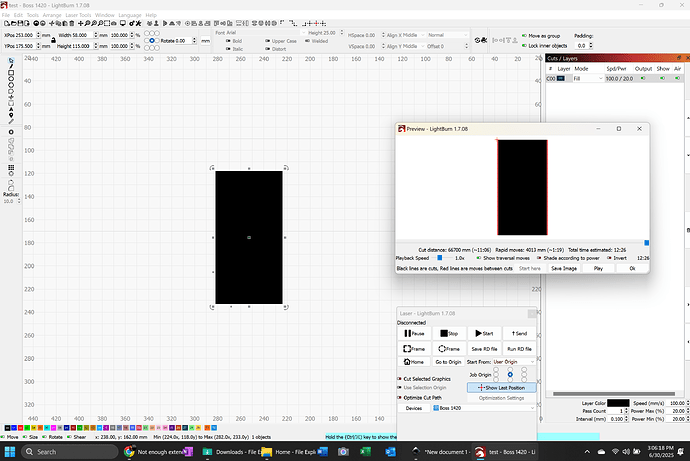The width and height of the screenshot is (690, 461).
Task: Click the Pause button in Laser panel
Action: click(414, 333)
